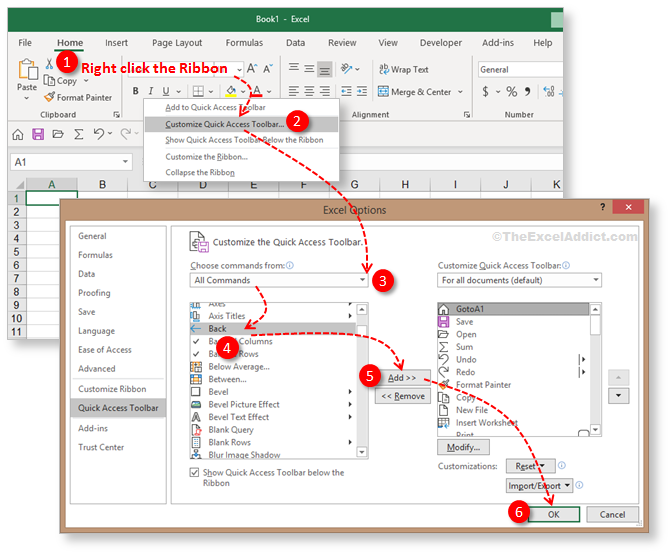Click the Sum sigma icon in quick toolbar
670x554 pixels.
pos(79,135)
